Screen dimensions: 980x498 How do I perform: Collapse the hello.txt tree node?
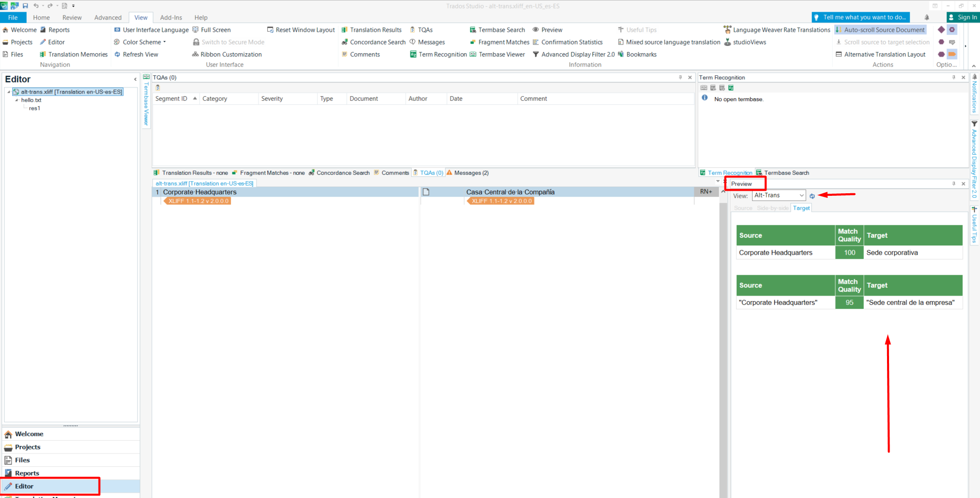(x=17, y=100)
